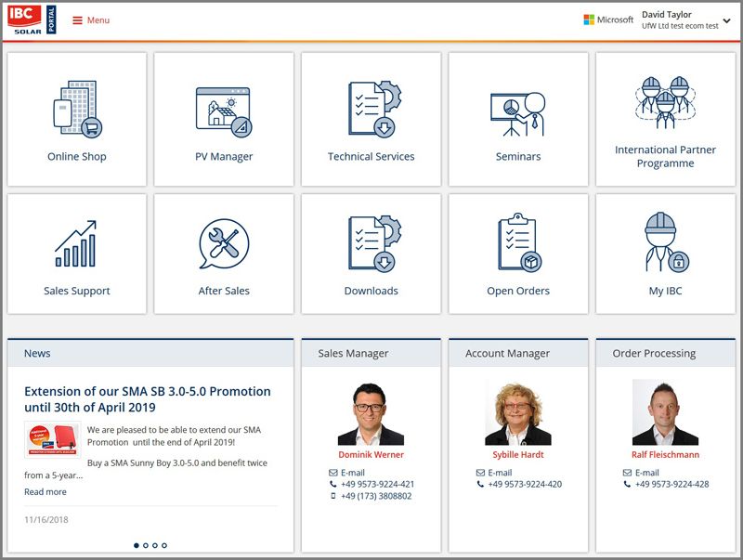
Task: Click the Ralf Fleischmann name link
Action: pyautogui.click(x=665, y=455)
